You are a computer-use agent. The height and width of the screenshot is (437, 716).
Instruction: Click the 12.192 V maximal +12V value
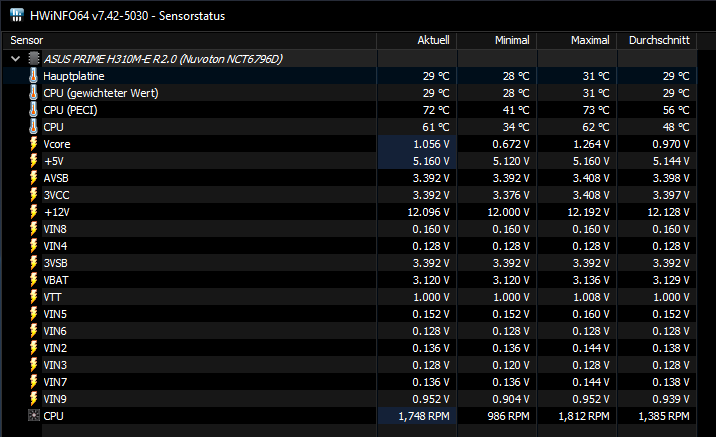(588, 212)
